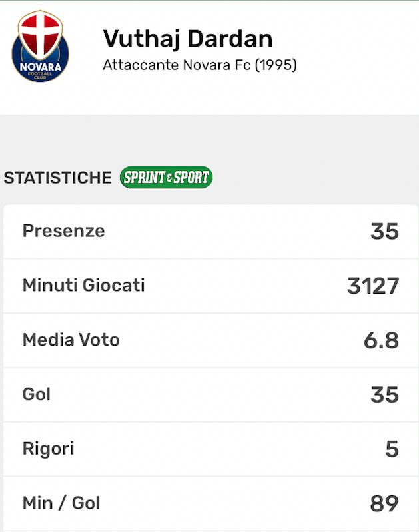The height and width of the screenshot is (532, 419).
Task: Select the Minuti Giocati label
Action: (84, 286)
